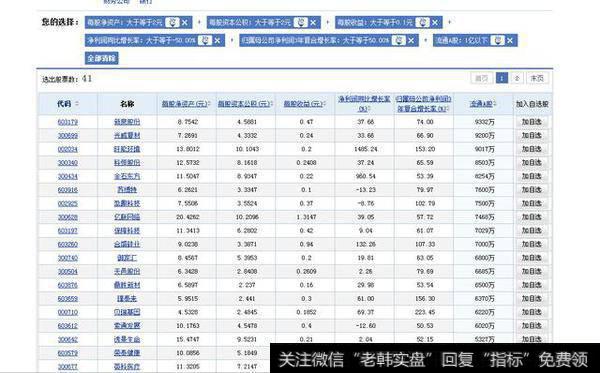Image resolution: width=600 pixels, height=373 pixels.
Task: Open stock code 300628 link
Action: point(68,217)
